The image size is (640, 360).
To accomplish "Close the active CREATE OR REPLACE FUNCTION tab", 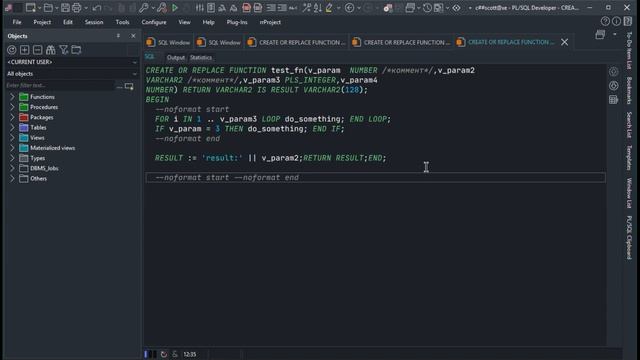I will click(564, 42).
